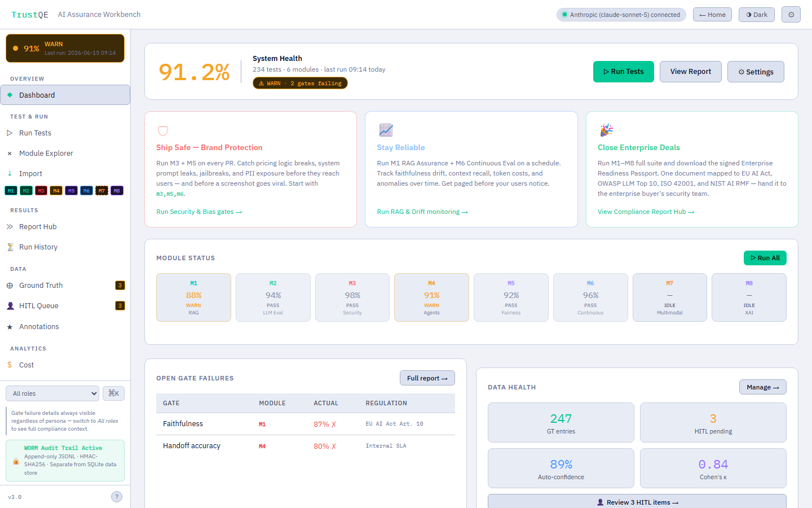Open the M6 Continuous module card
The width and height of the screenshot is (812, 508).
pos(590,297)
